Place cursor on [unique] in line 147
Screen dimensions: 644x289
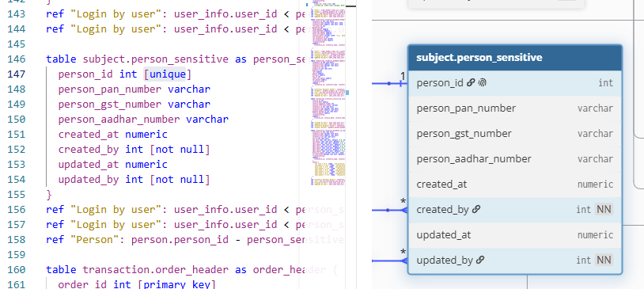click(x=167, y=74)
